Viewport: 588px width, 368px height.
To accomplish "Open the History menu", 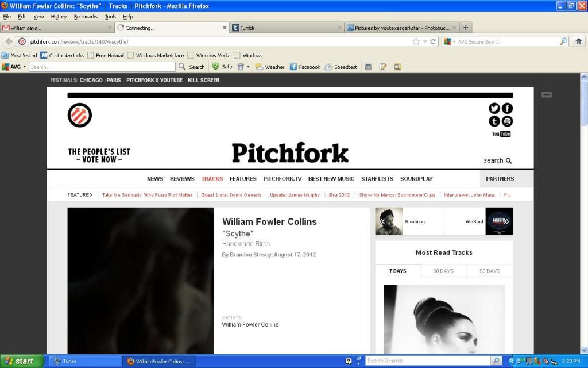I will [59, 17].
